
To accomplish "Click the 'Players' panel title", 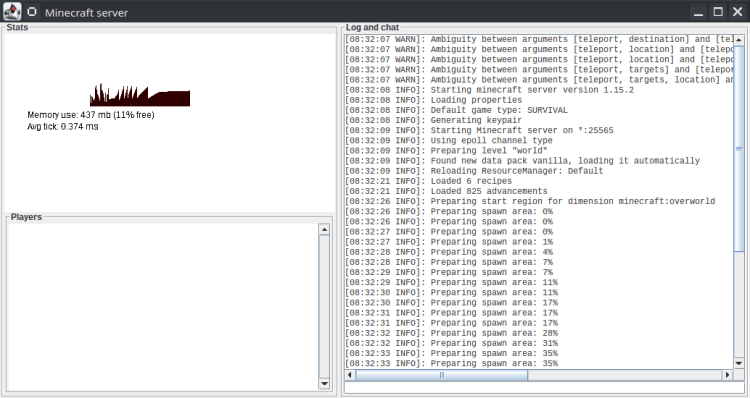I will (x=26, y=217).
